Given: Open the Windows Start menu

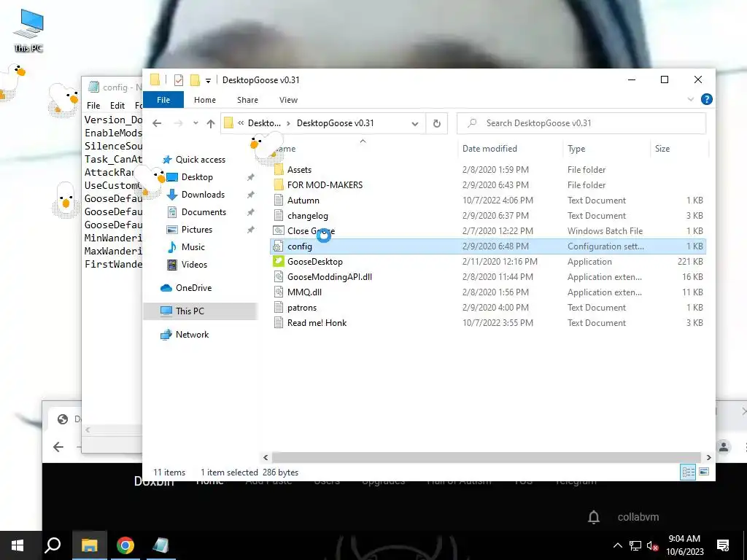Looking at the screenshot, I should [18, 545].
